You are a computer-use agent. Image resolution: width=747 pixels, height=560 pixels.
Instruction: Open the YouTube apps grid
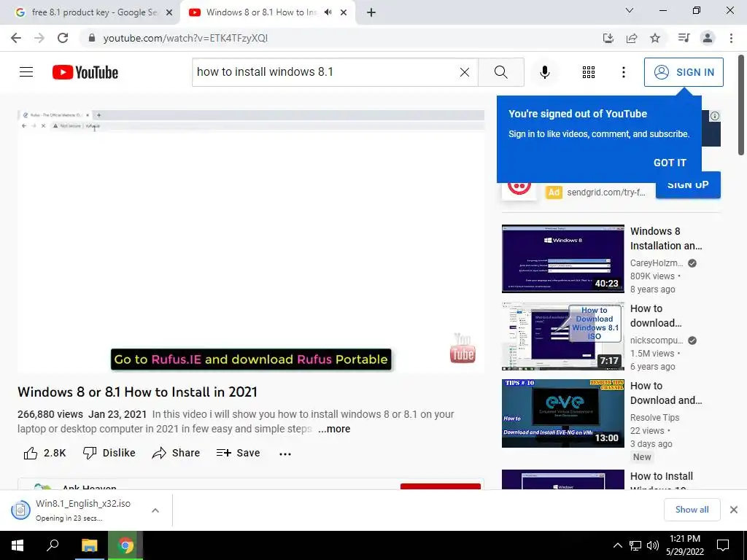coord(589,72)
